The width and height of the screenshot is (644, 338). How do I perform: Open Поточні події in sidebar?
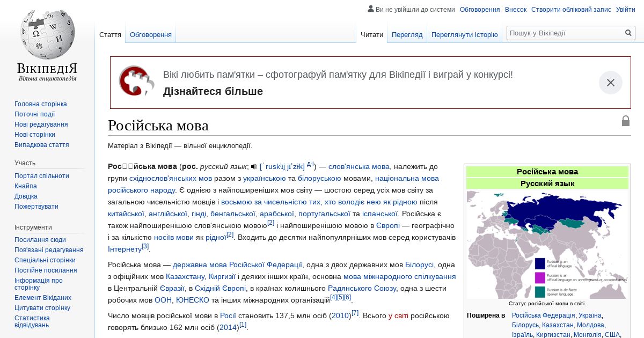[x=35, y=114]
